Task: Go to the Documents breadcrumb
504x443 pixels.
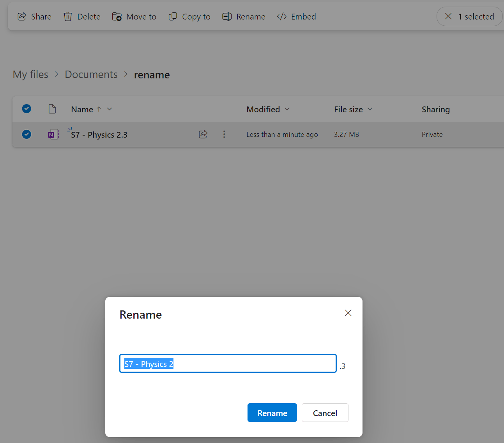Action: tap(91, 74)
